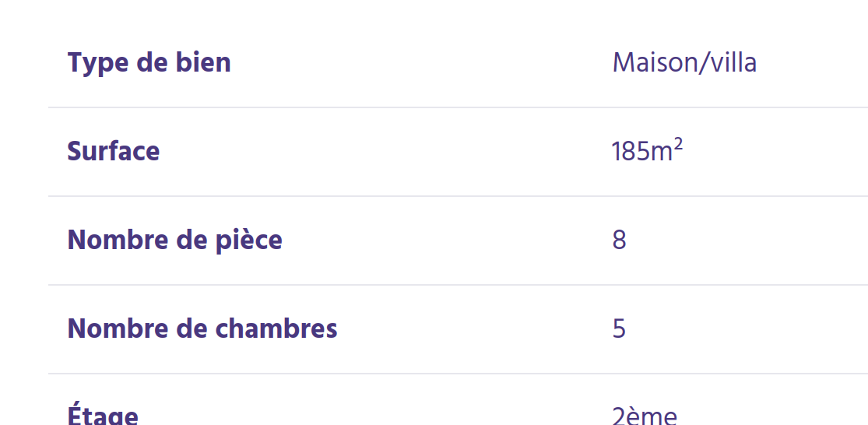The width and height of the screenshot is (868, 425).
Task: Select the bedroom count value "5"
Action: pos(619,328)
